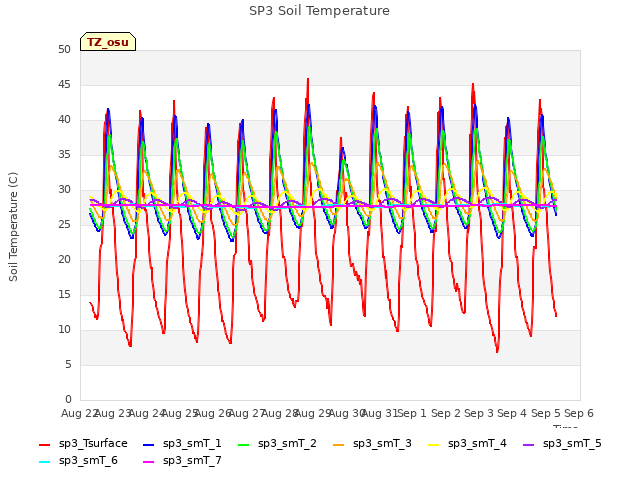The height and width of the screenshot is (480, 640).
Task: Click blue sp3_smT_1 color swatch
Action: (149, 444)
